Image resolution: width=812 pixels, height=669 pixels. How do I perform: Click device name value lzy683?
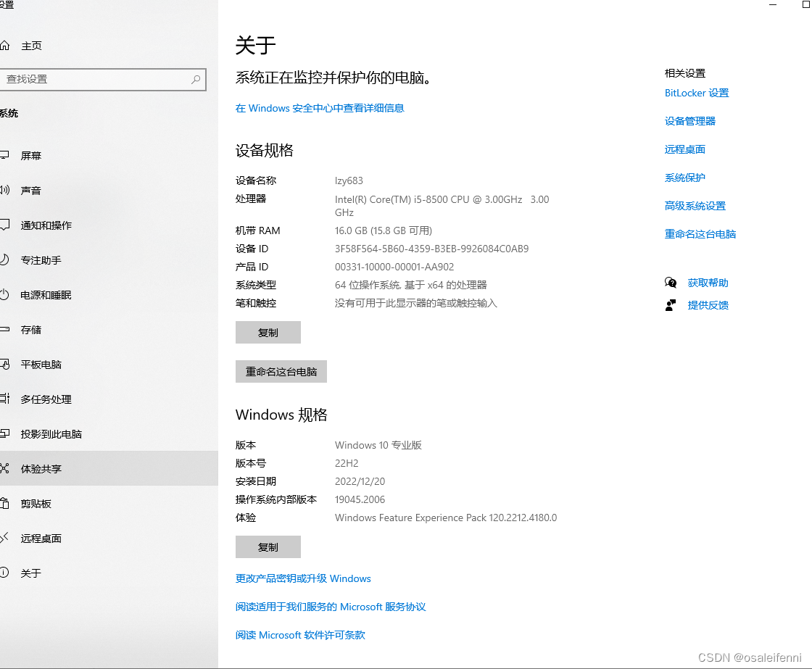coord(349,180)
